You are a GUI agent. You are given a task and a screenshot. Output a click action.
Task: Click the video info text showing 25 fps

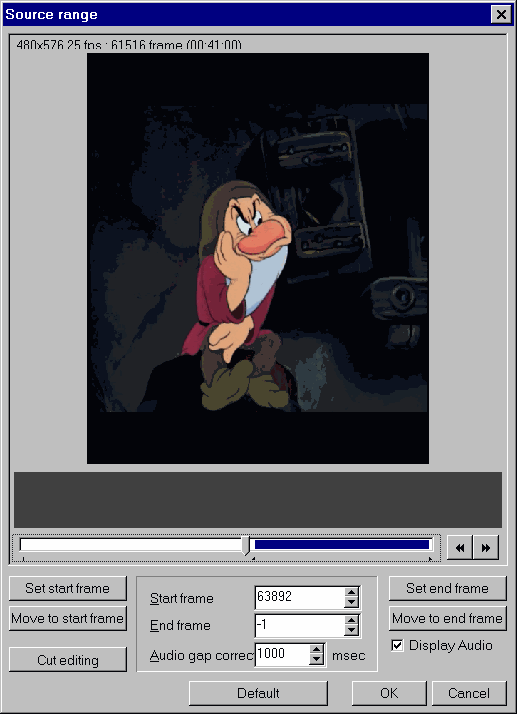(x=129, y=45)
